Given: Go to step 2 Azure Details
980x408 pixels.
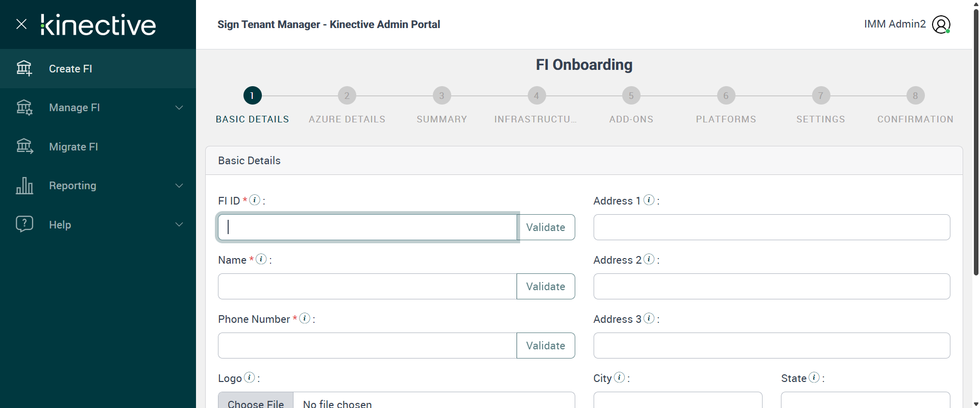Looking at the screenshot, I should click(347, 95).
